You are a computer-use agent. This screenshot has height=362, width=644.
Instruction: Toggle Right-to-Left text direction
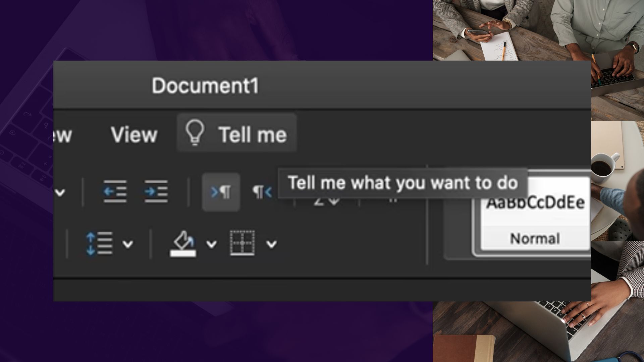click(x=262, y=192)
